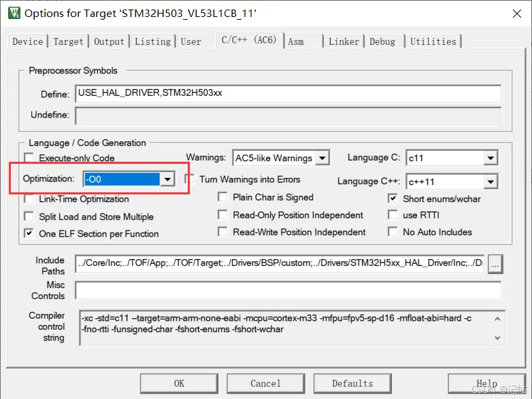The image size is (532, 399).
Task: Restore settings with Defaults button
Action: tap(352, 383)
